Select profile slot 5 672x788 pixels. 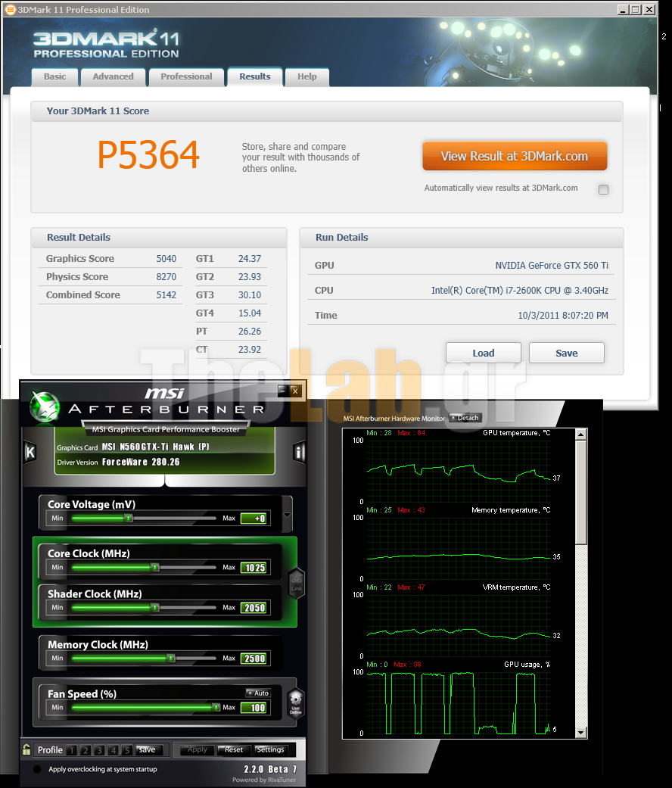tap(127, 750)
